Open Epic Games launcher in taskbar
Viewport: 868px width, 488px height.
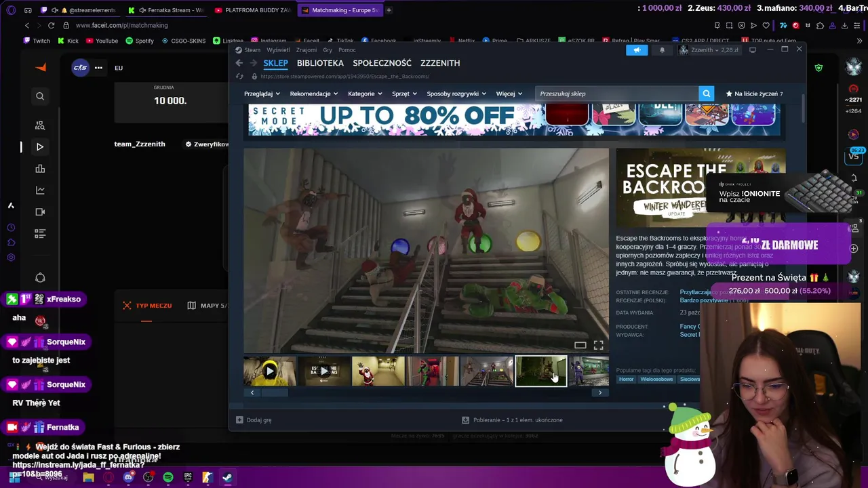188,477
